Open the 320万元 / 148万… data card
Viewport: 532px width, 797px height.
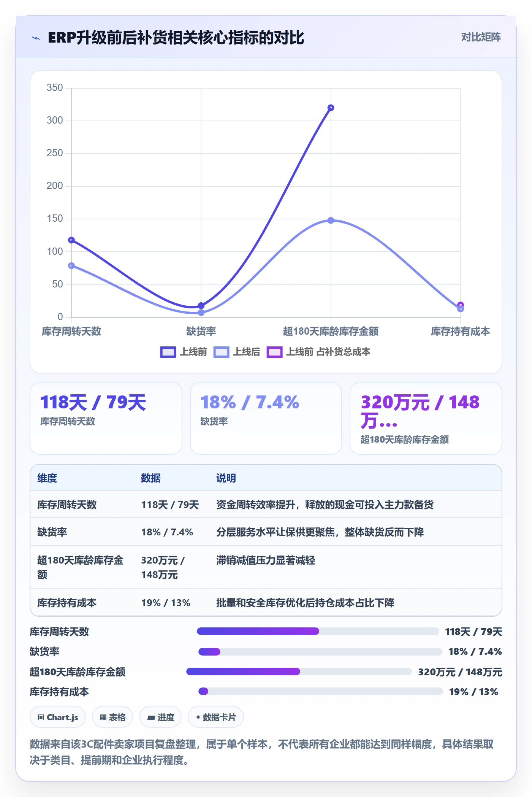click(426, 418)
